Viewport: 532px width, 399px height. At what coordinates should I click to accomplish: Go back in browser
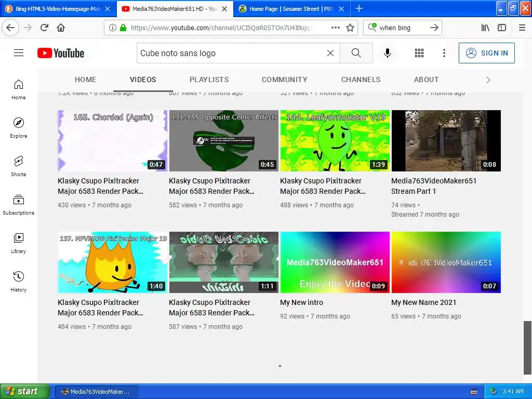tap(10, 28)
